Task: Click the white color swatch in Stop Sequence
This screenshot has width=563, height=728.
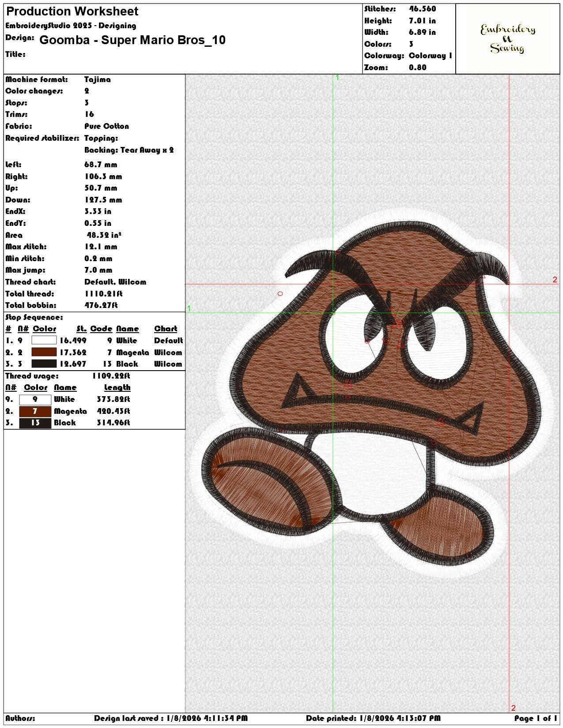Action: 44,340
